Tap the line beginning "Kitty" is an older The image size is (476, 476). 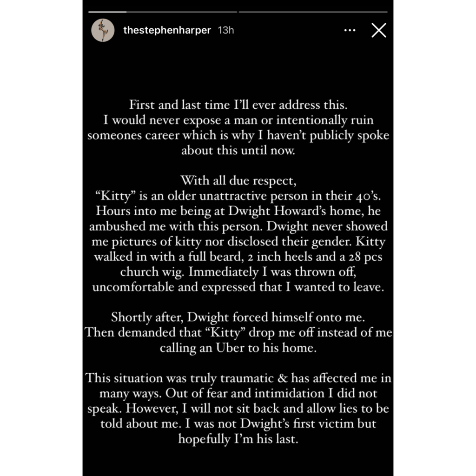tap(238, 196)
